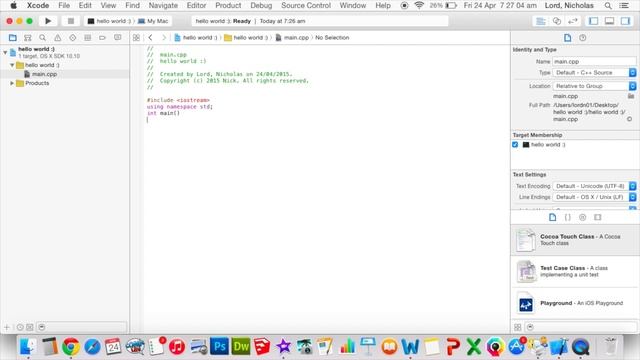Image resolution: width=640 pixels, height=360 pixels.
Task: Toggle the Utilities panel visibility
Action: pyautogui.click(x=625, y=21)
